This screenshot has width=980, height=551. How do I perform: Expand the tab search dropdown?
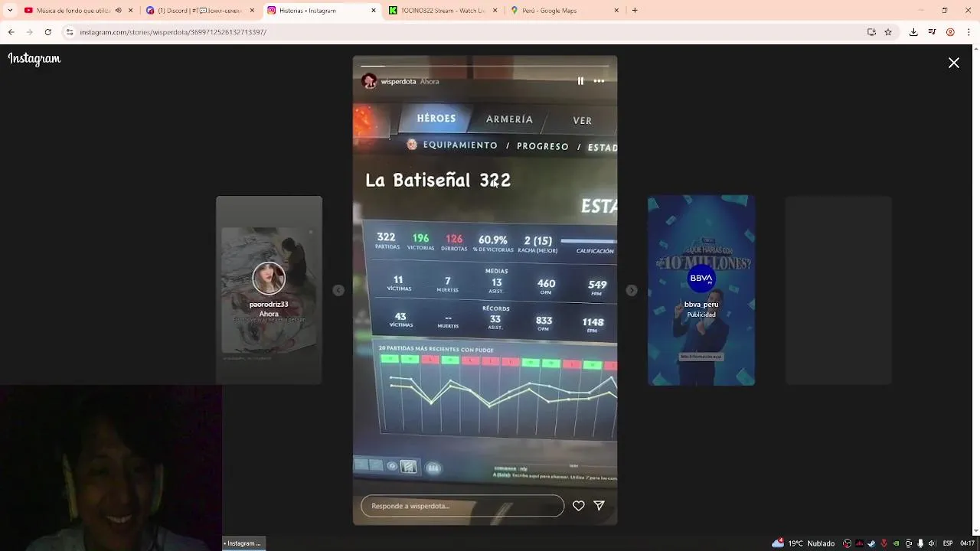(x=10, y=11)
